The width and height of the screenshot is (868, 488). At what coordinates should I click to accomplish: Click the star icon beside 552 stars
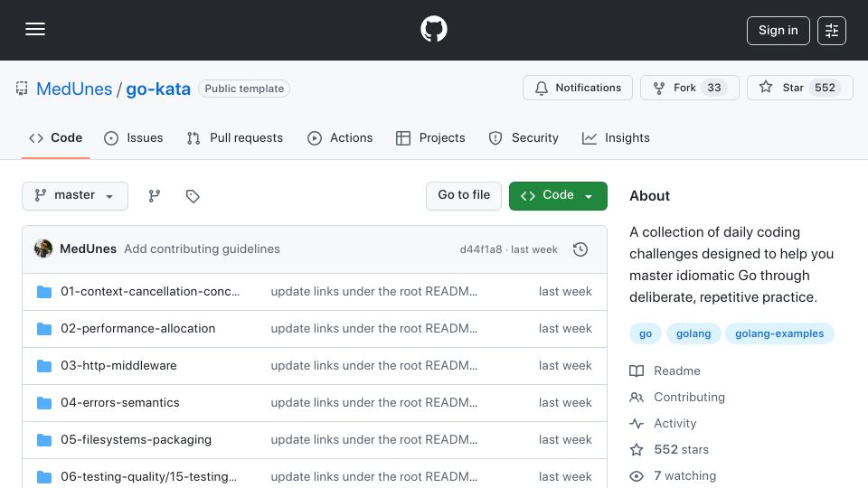637,450
